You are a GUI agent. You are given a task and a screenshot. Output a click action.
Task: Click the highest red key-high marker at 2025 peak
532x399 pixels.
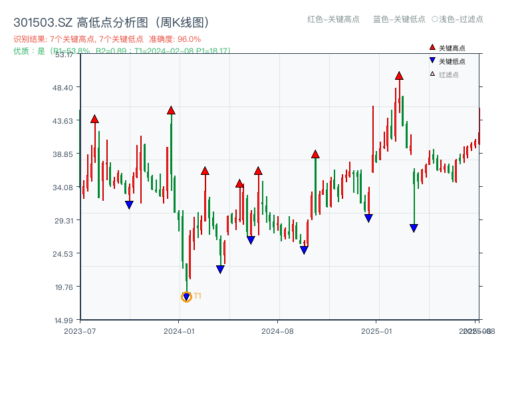(399, 77)
